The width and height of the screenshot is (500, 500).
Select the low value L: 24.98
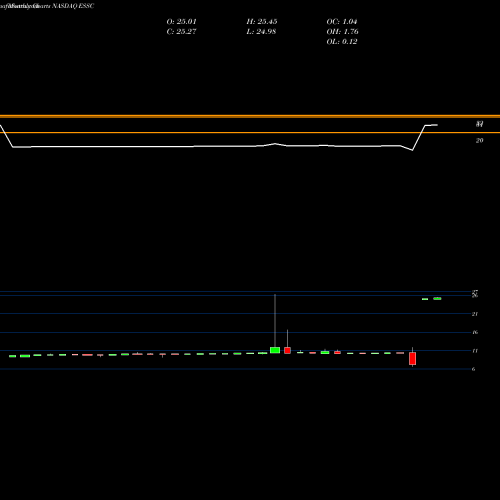[x=261, y=32]
